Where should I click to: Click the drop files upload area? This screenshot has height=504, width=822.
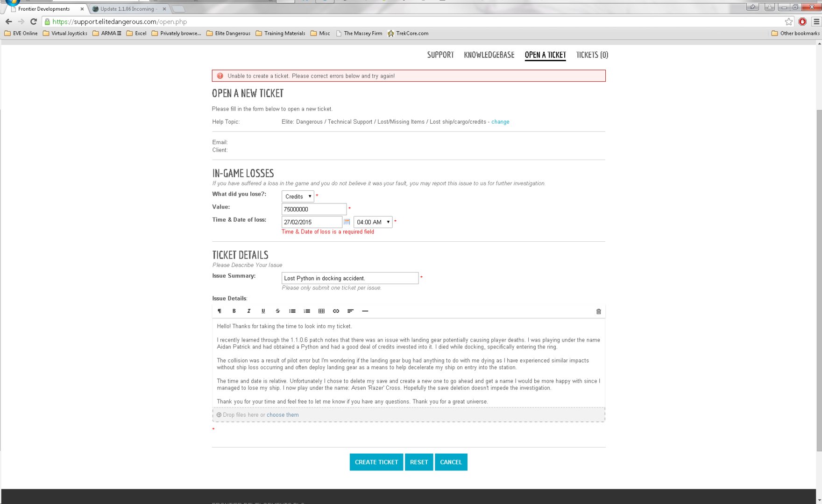pyautogui.click(x=409, y=415)
